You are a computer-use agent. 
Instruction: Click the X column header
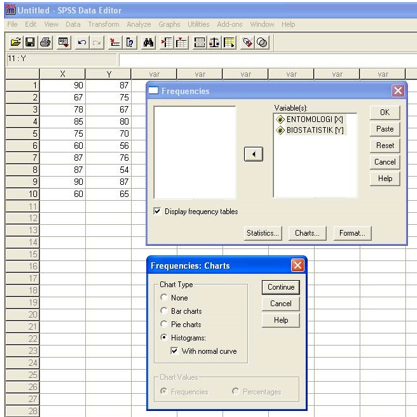coord(62,74)
